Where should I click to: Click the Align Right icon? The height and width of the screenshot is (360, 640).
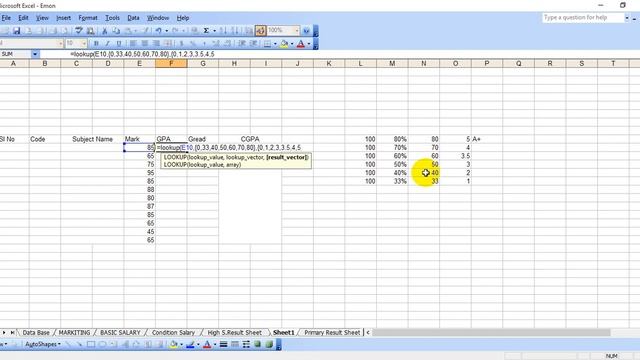pos(156,44)
